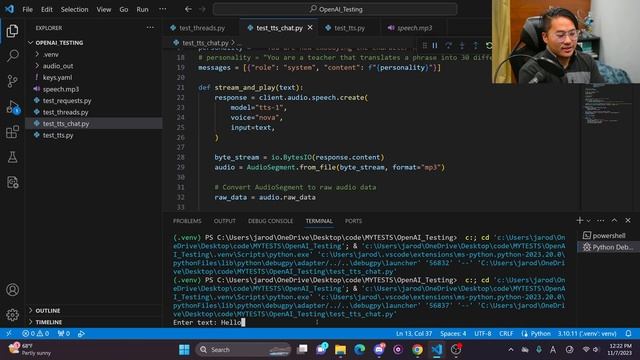Open the Testing flask view
The image size is (640, 360).
click(x=12, y=157)
